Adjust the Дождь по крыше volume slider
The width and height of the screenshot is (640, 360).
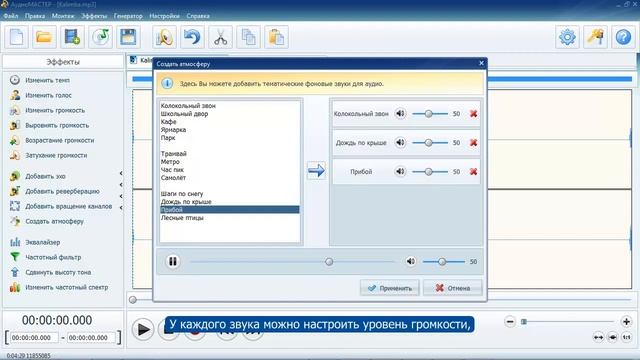(430, 143)
